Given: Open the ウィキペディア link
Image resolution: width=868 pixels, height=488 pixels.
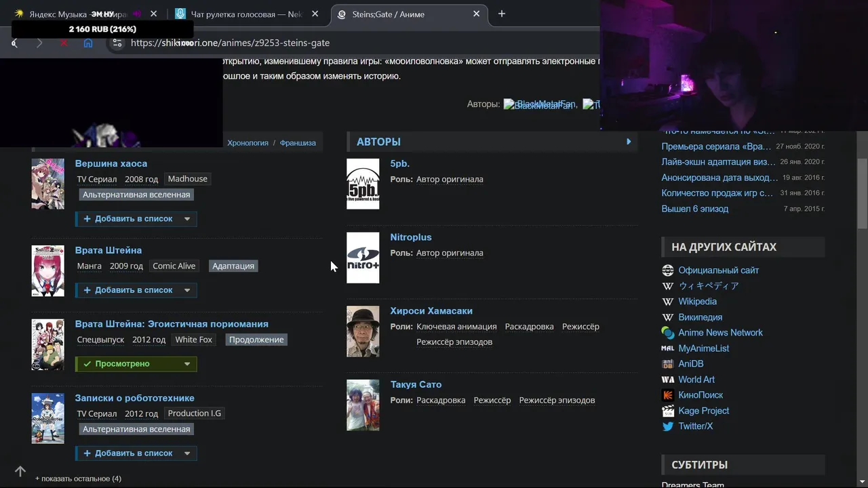Looking at the screenshot, I should point(709,286).
